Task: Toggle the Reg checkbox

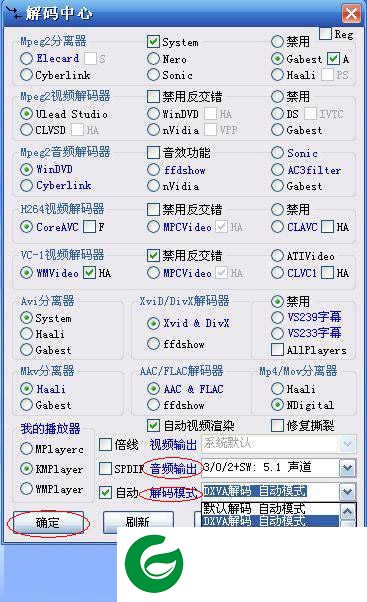Action: [326, 34]
